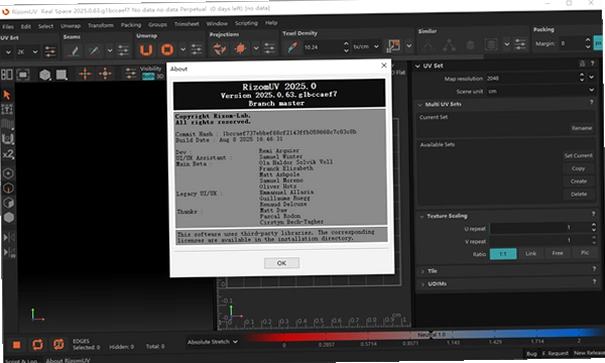This screenshot has height=363, width=605.
Task: Toggle the 'Both' visibility button
Action: 148,76
